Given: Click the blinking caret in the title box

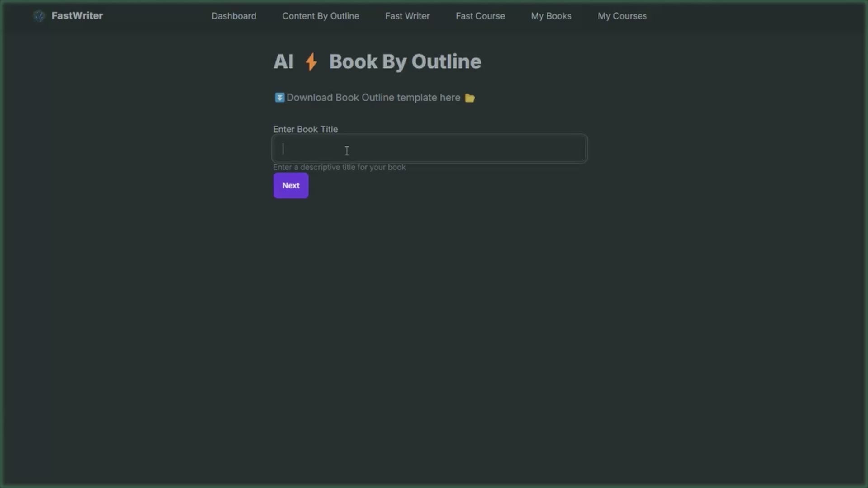Looking at the screenshot, I should pyautogui.click(x=283, y=149).
